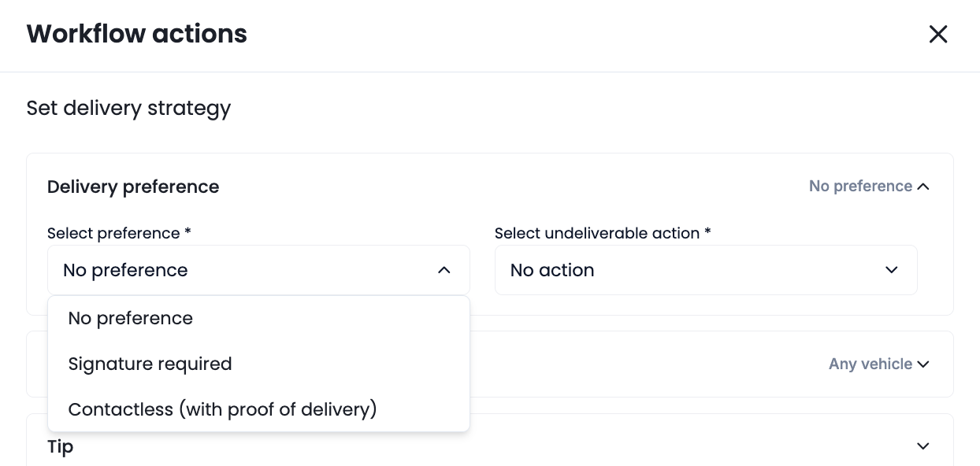
Task: Click the Workflow actions dialog title
Action: coord(137,34)
